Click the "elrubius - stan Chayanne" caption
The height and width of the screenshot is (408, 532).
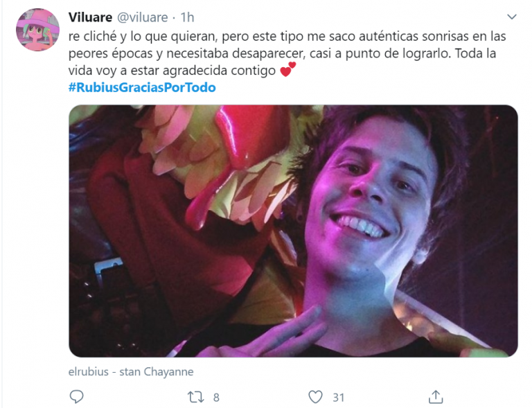[x=131, y=372]
